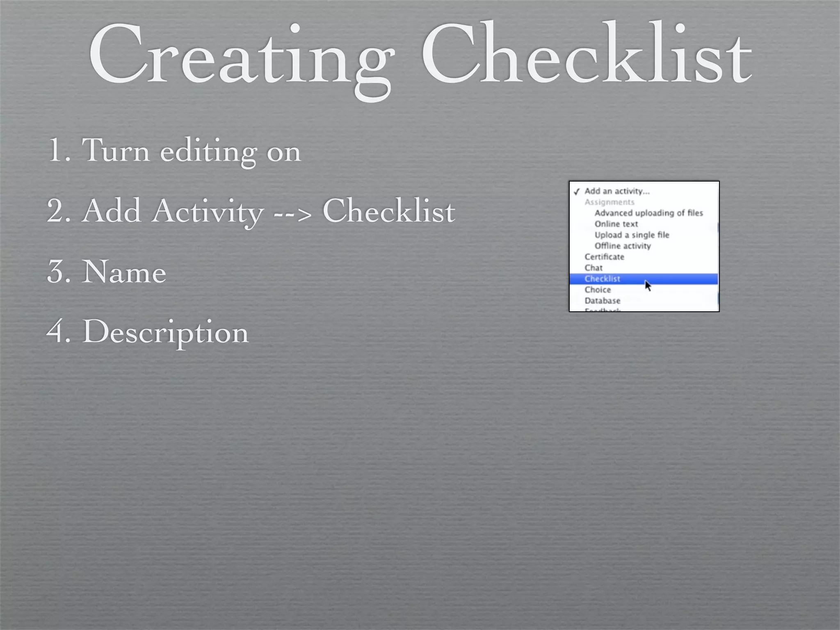Select the Offline activity entry

click(x=623, y=246)
